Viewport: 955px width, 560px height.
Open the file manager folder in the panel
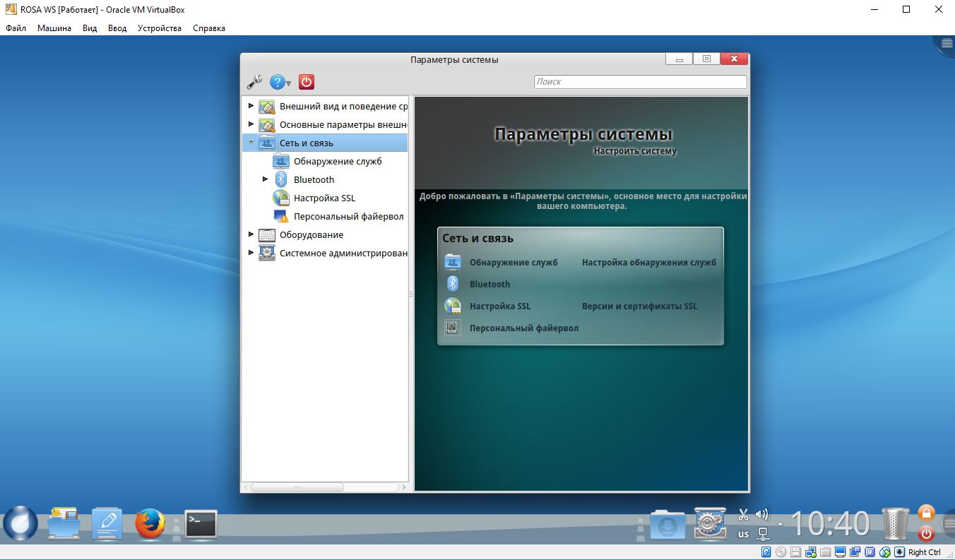tap(64, 524)
